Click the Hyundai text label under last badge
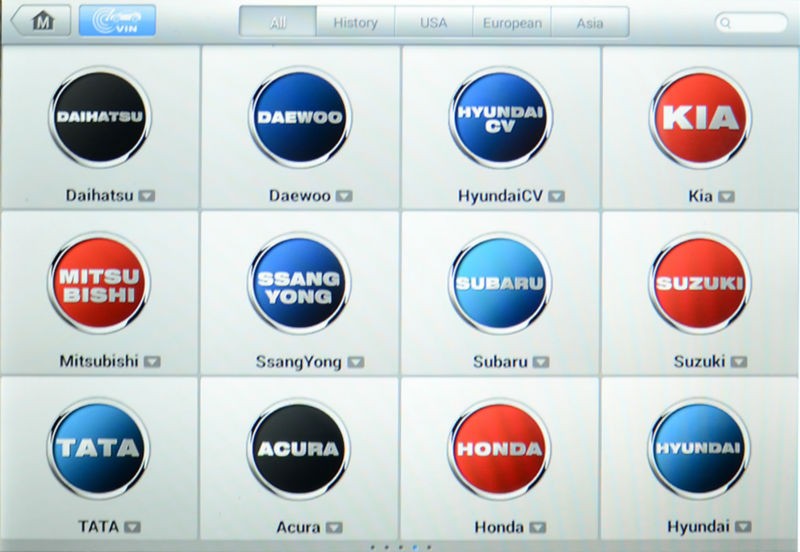The image size is (800, 552). pos(698,526)
